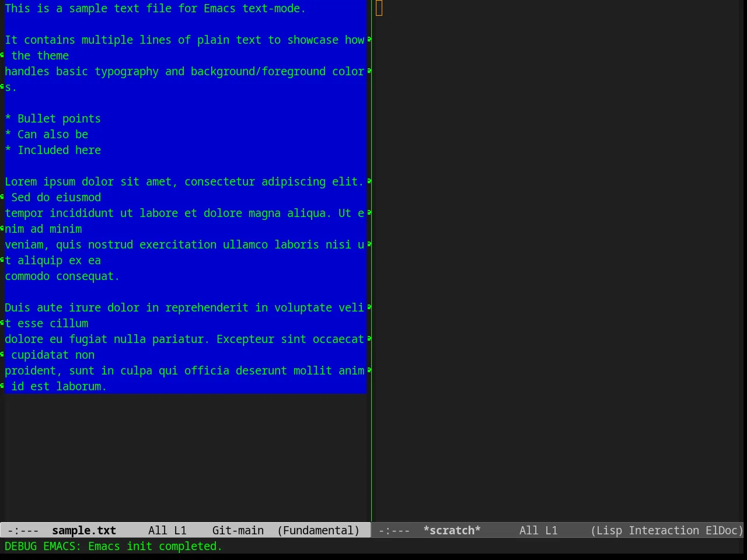
Task: Click the text 't esse cillum'
Action: coord(46,323)
